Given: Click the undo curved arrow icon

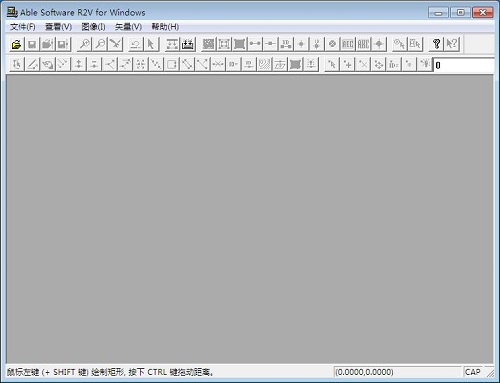Looking at the screenshot, I should [135, 44].
